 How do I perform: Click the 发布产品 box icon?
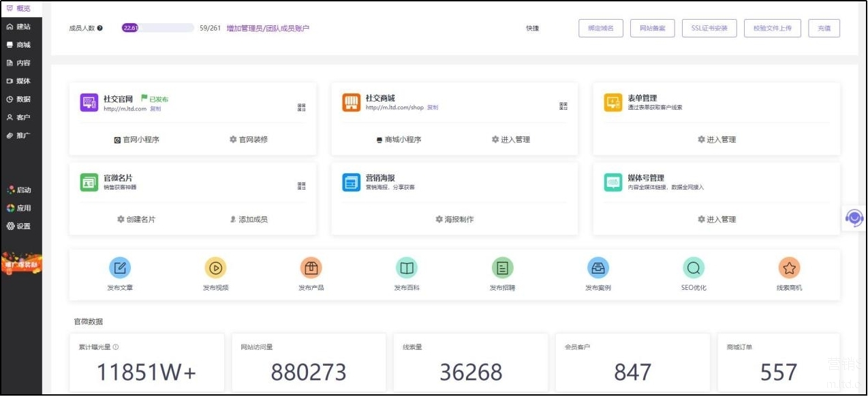pos(311,268)
